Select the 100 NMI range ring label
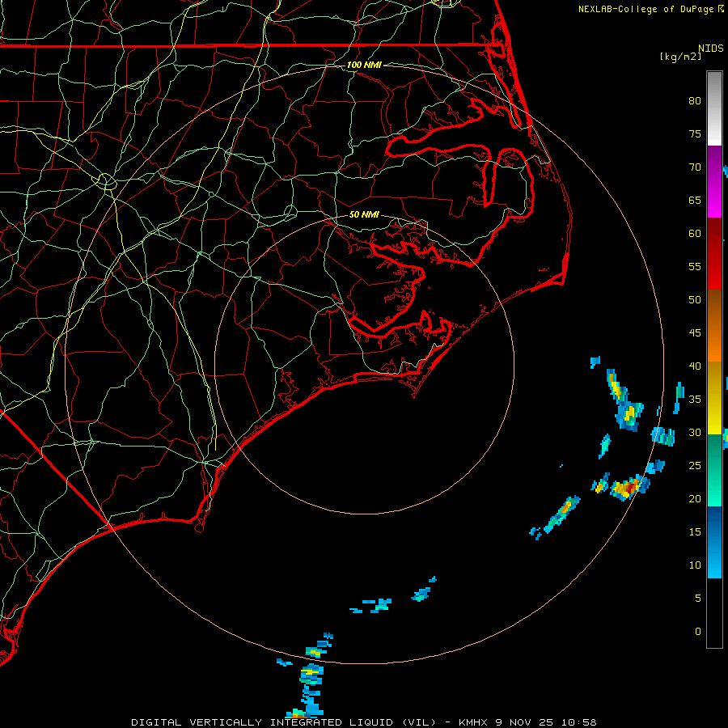Image resolution: width=728 pixels, height=728 pixels. click(x=364, y=65)
